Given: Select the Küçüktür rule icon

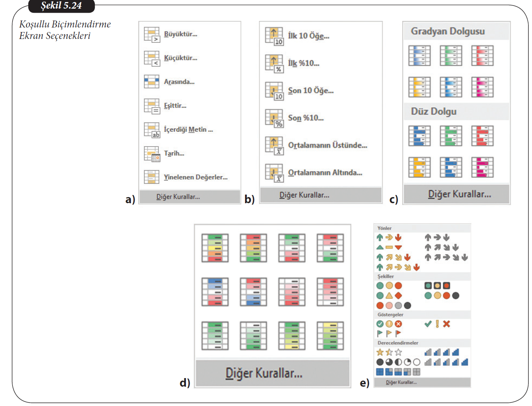Looking at the screenshot, I should (151, 58).
